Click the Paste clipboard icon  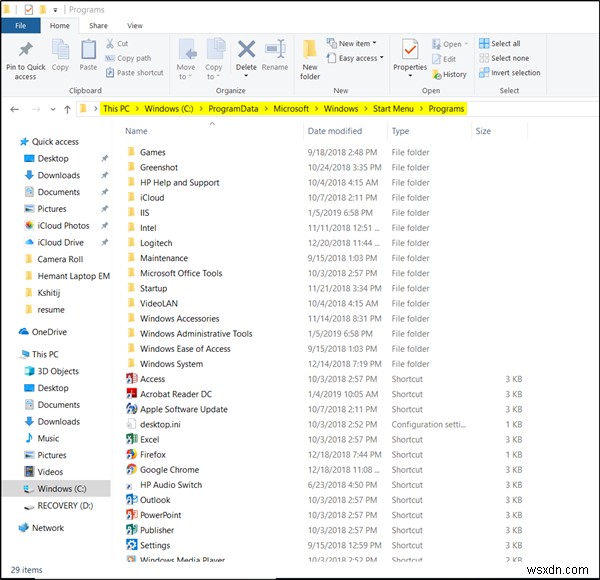[x=88, y=50]
